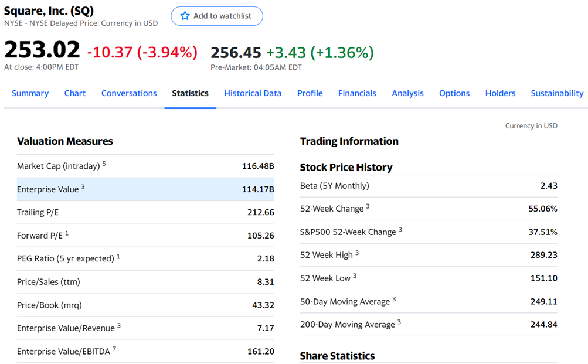Click the 253.02 closing price
588x364 pixels.
(42, 49)
